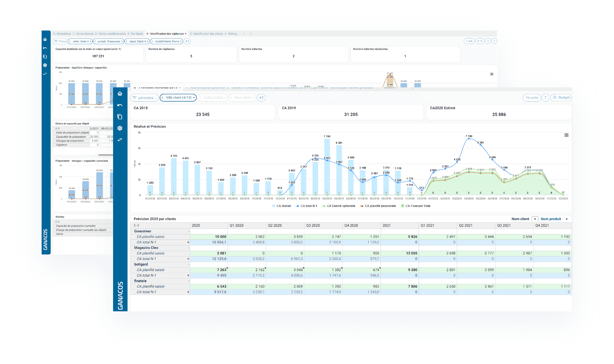Open the 4 - Identification des vigilances tab

[x=166, y=34]
